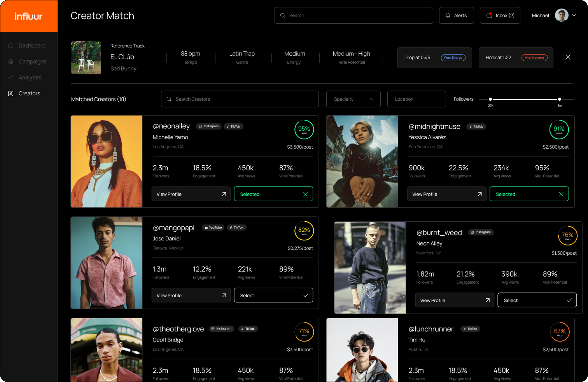This screenshot has width=588, height=382.
Task: Click the Followers slider maximum handle at 3m
Action: click(560, 99)
